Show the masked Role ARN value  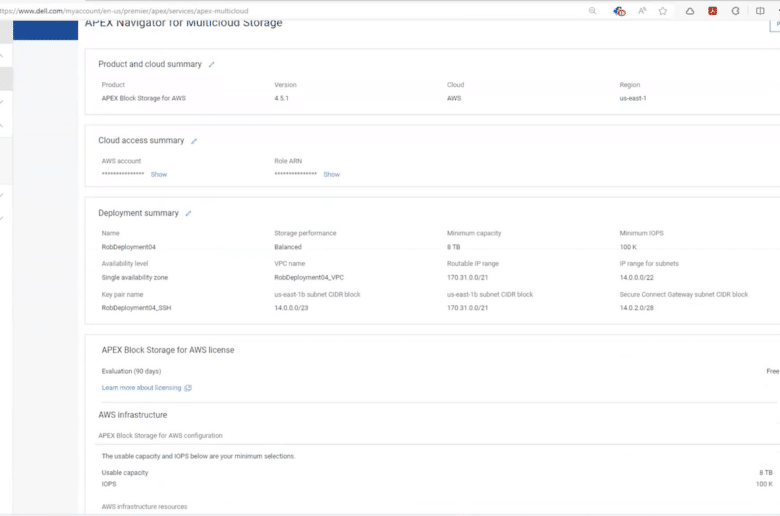click(331, 175)
